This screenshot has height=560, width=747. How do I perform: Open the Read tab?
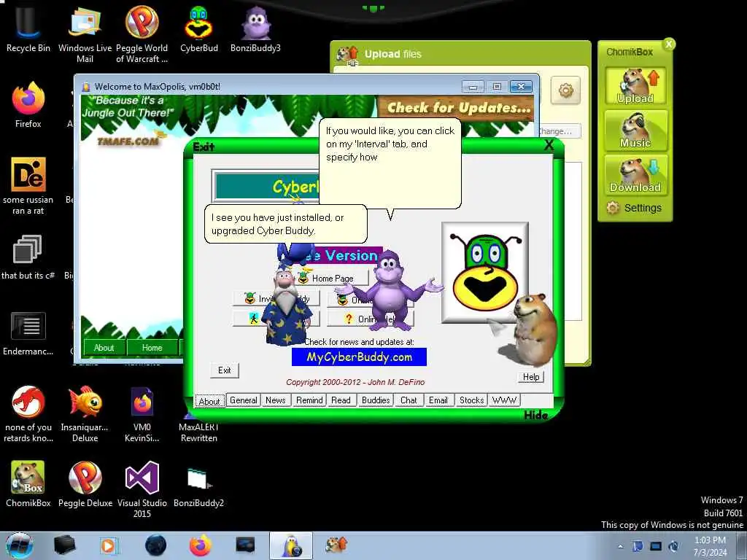(x=341, y=400)
